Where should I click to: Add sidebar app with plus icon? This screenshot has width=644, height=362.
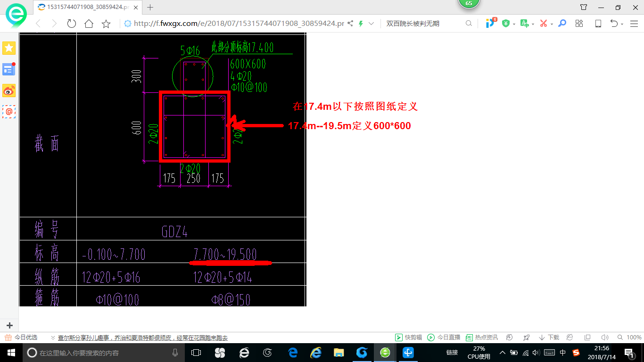coord(9,325)
